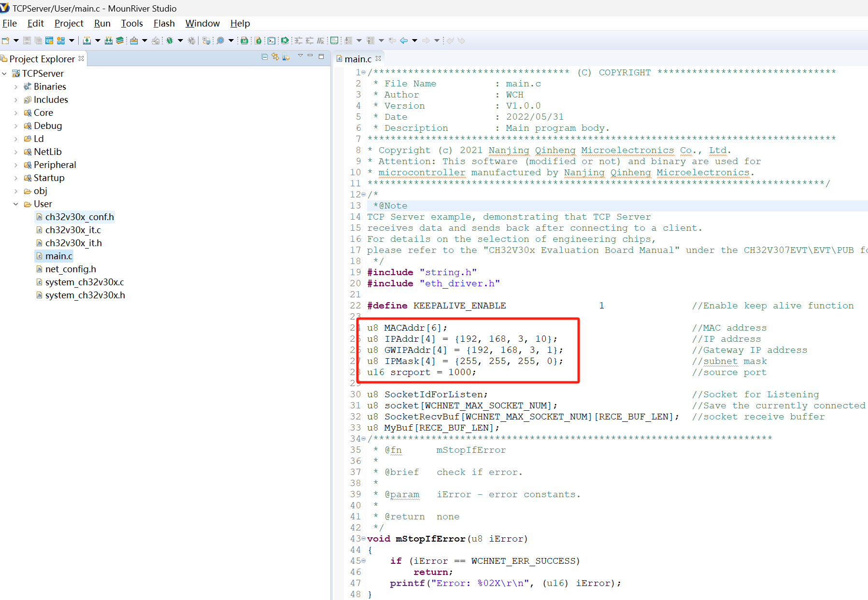This screenshot has width=868, height=600.
Task: Collapse the header comment fold at line 1
Action: click(x=364, y=72)
